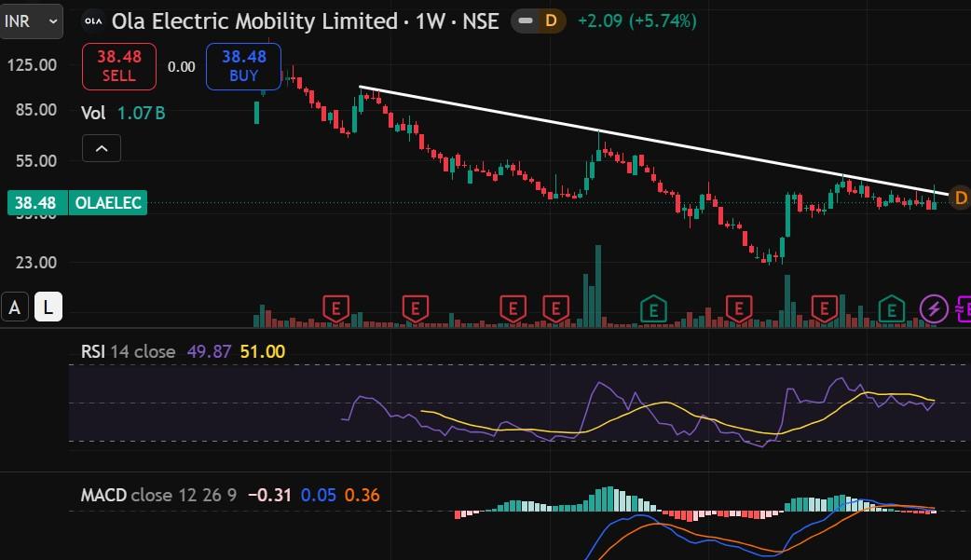Screen dimensions: 971x560
Task: Click the 38.48 OLAELEC price label
Action: pos(76,202)
